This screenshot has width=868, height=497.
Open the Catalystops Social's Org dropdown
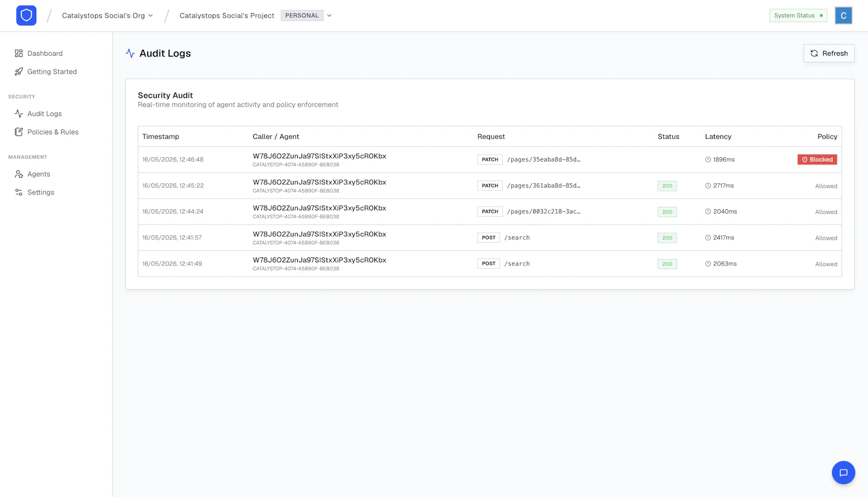107,16
